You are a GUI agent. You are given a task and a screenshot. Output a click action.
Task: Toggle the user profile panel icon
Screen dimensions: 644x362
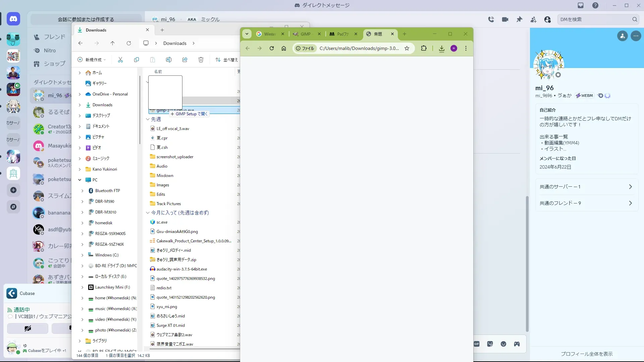[547, 19]
